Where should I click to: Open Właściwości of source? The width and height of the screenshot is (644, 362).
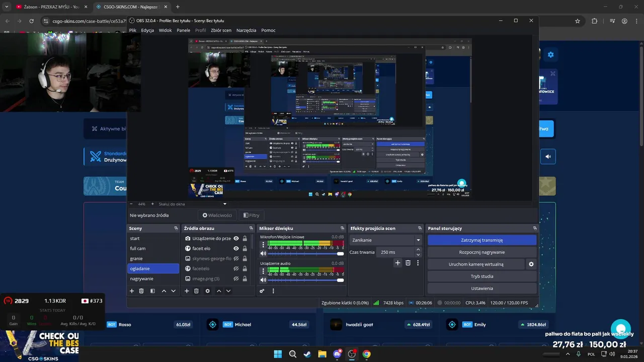point(217,215)
